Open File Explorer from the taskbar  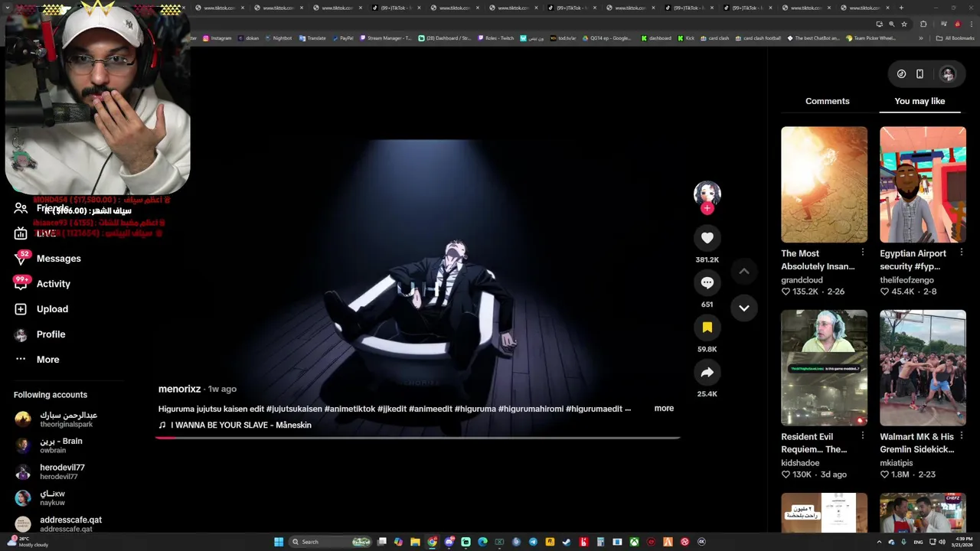click(415, 542)
